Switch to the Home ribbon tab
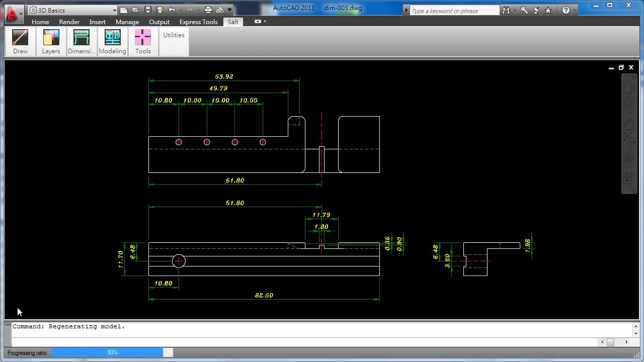The height and width of the screenshot is (362, 644). pos(40,22)
